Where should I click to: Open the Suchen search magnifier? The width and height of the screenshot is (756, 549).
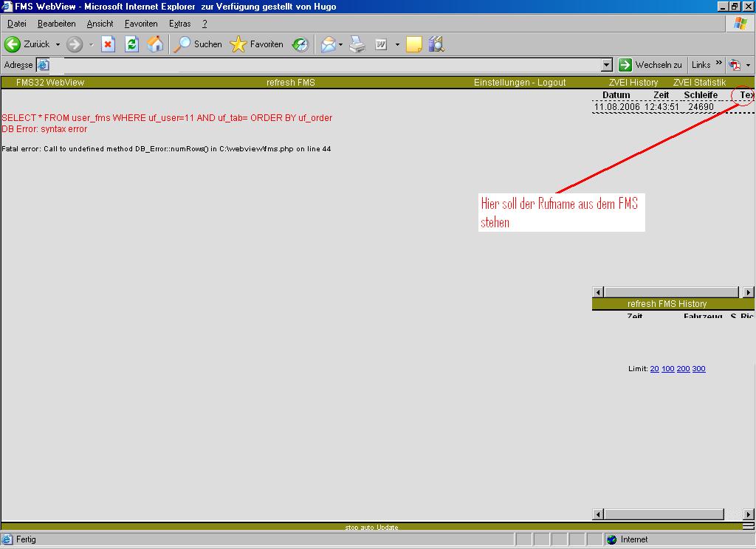182,44
